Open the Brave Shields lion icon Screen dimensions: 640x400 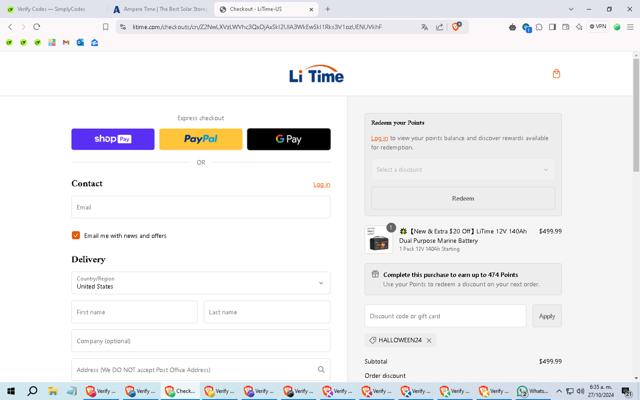pyautogui.click(x=456, y=27)
